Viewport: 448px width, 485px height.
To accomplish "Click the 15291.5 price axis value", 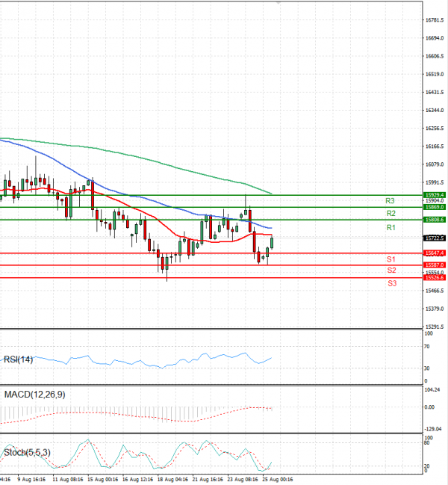I will coord(435,327).
